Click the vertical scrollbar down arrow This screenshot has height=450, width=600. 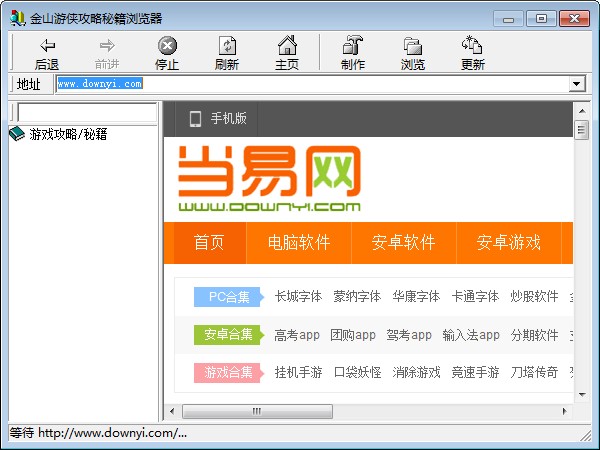[x=582, y=395]
